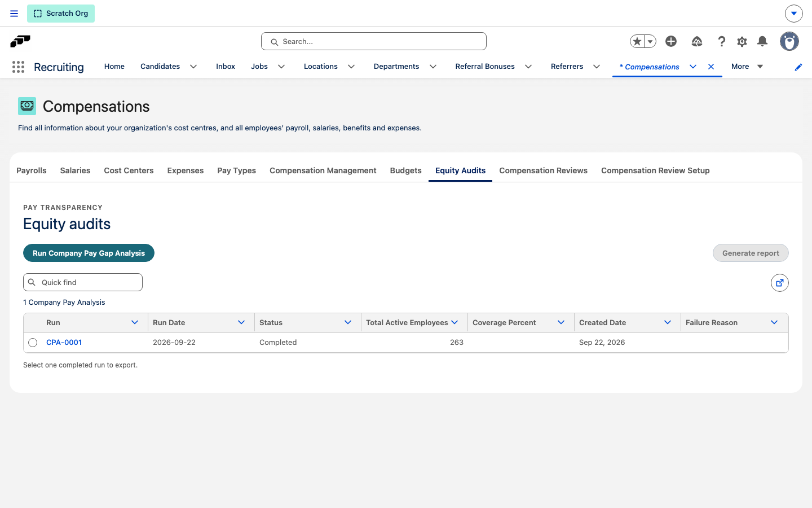The image size is (812, 508).
Task: Open the Cost Centers tab
Action: click(x=129, y=170)
